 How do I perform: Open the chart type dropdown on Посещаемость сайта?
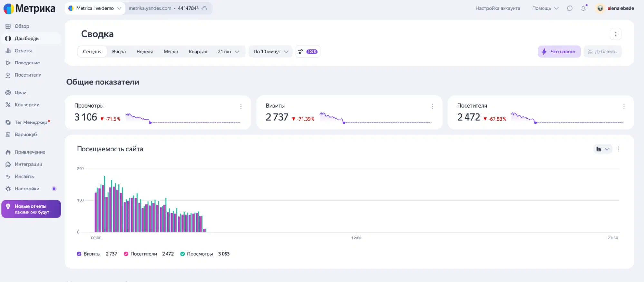(x=603, y=149)
